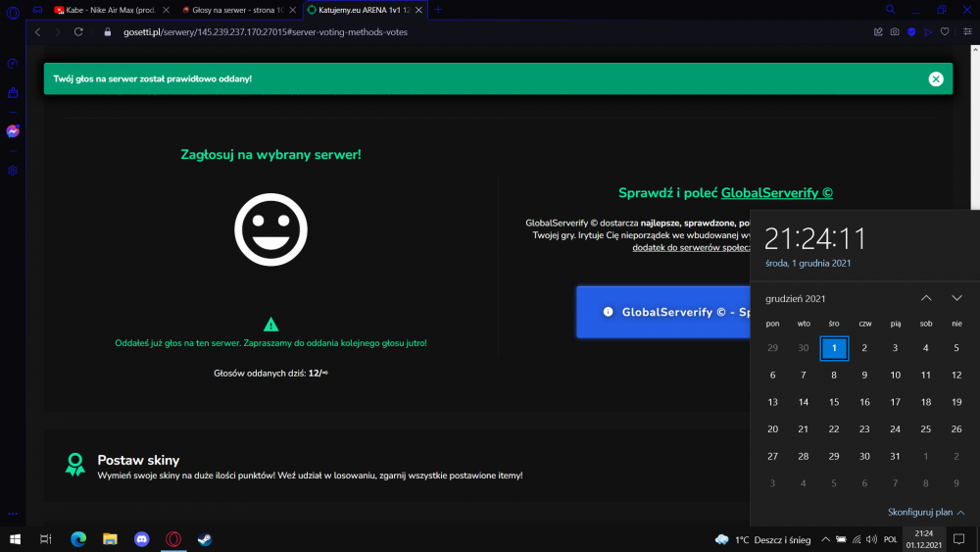Dismiss the green vote confirmation banner
This screenshot has height=552, width=980.
coord(936,78)
